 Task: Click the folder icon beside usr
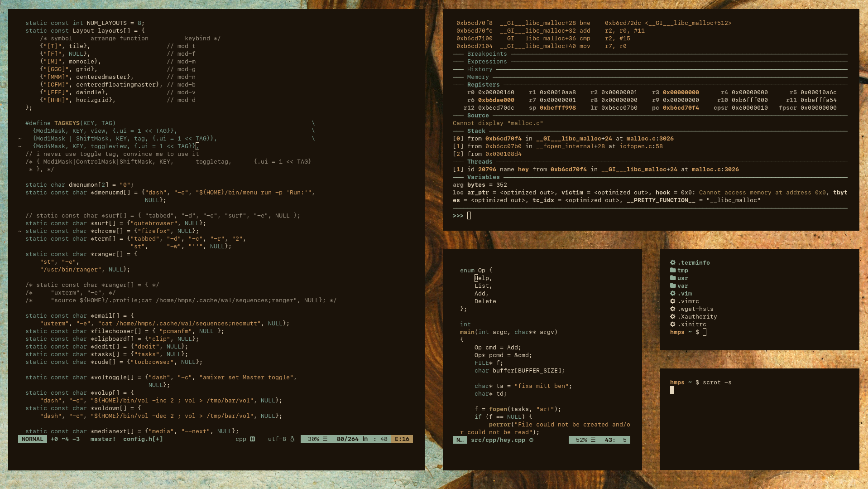click(672, 278)
